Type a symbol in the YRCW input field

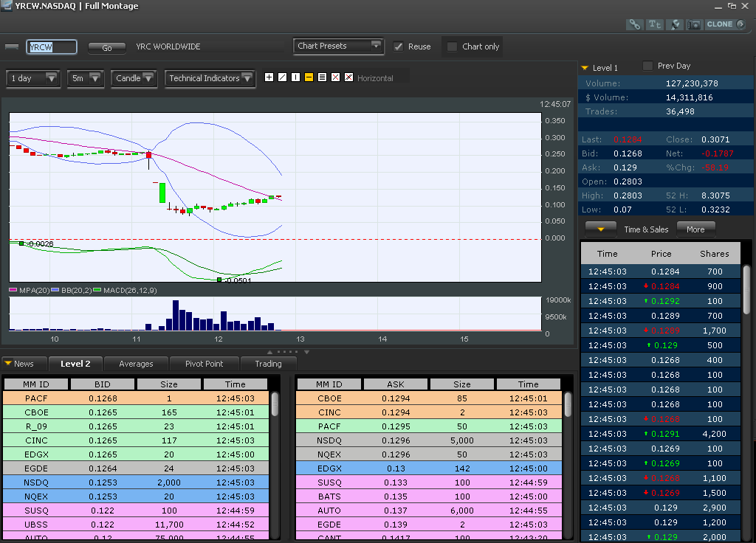(x=51, y=46)
